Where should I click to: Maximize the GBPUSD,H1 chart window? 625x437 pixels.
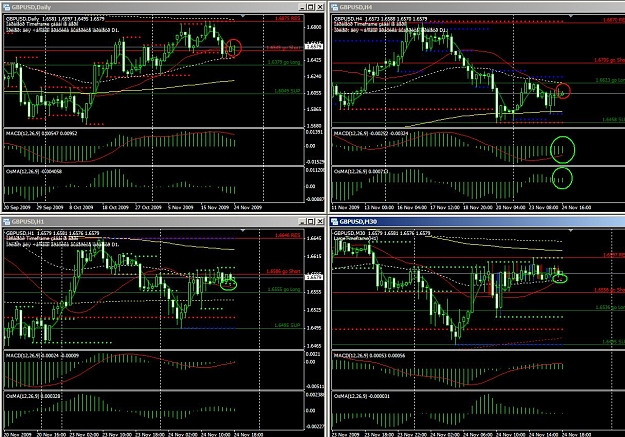pyautogui.click(x=311, y=221)
